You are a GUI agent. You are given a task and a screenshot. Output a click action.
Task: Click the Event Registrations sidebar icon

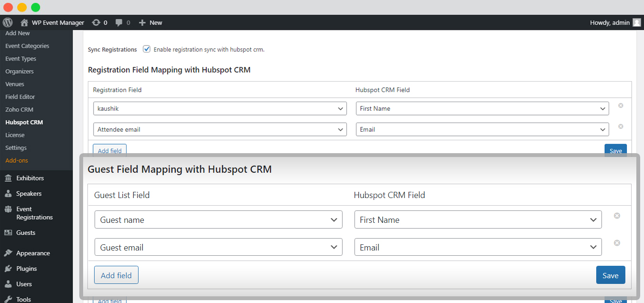pos(8,209)
